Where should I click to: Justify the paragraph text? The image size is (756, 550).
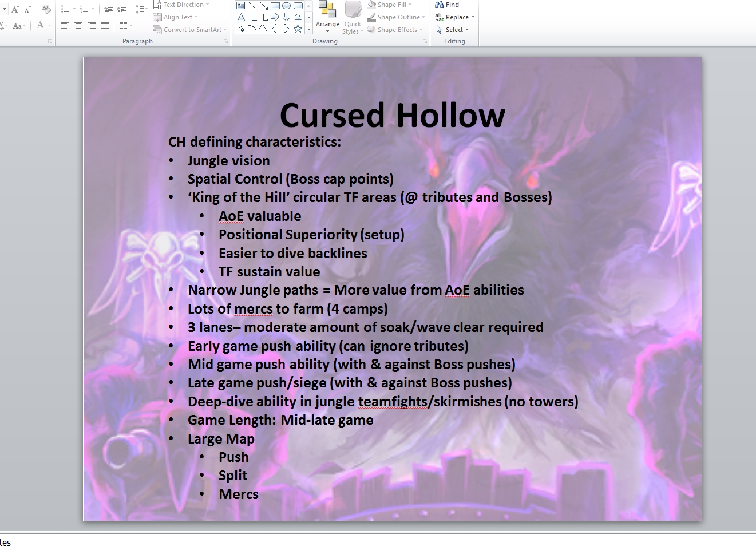tap(105, 25)
